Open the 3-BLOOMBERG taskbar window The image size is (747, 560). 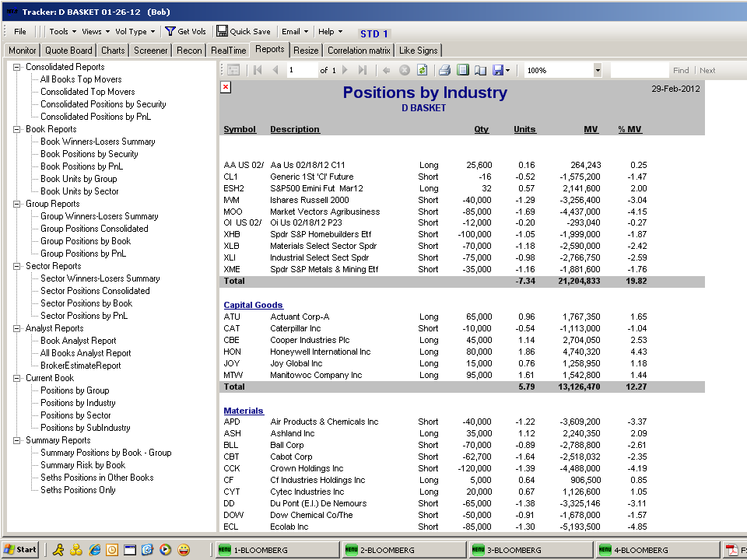pos(531,550)
